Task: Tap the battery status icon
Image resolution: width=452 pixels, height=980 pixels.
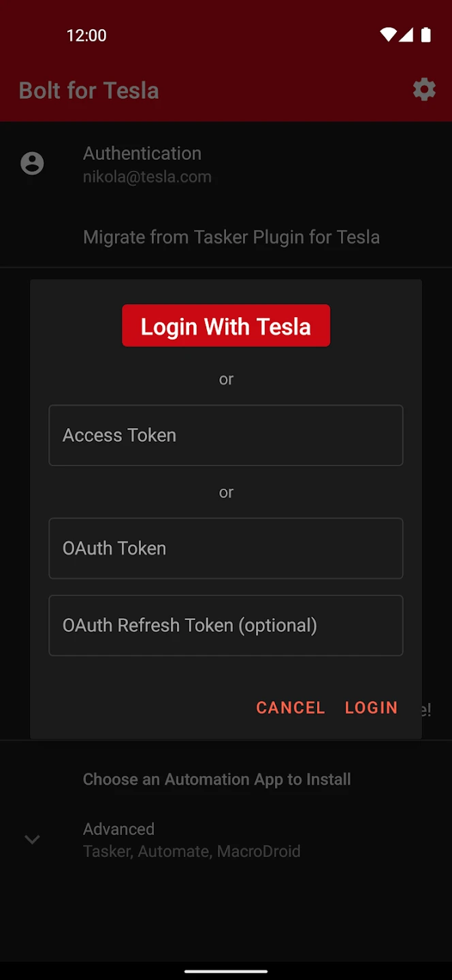Action: point(426,35)
